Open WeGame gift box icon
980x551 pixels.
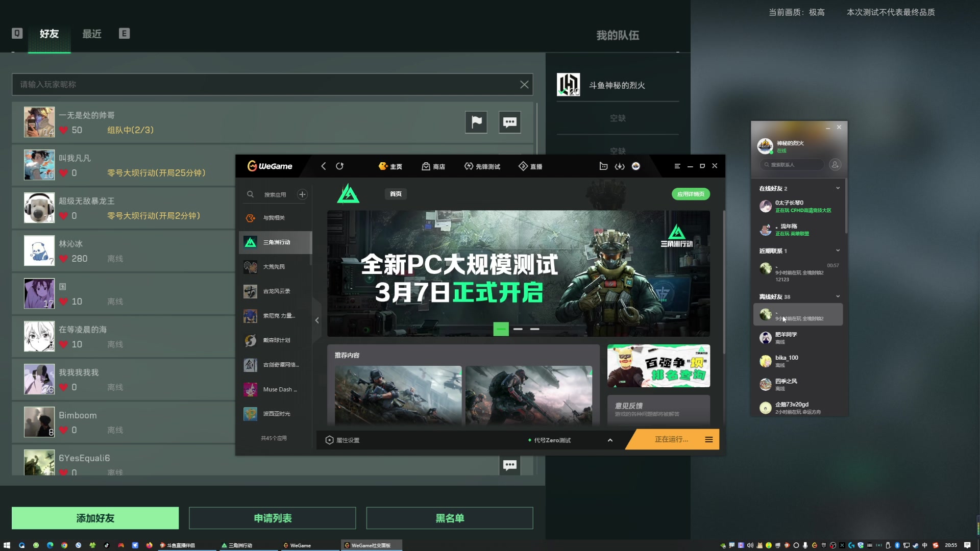coord(603,166)
